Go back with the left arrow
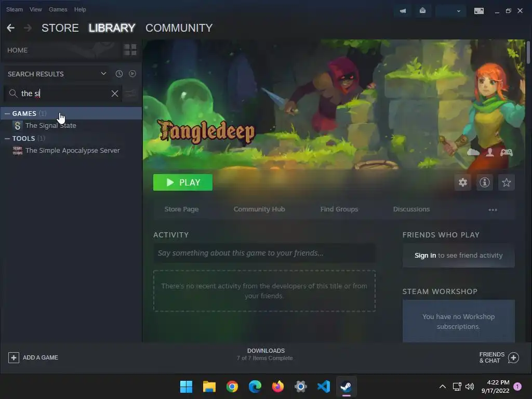This screenshot has width=532, height=399. [10, 28]
